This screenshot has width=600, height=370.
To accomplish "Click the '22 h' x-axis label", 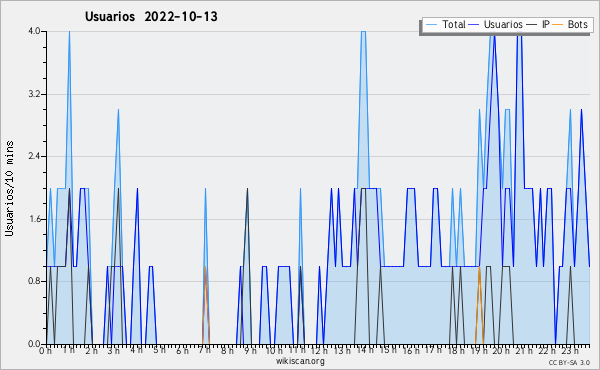I will click(x=547, y=351).
